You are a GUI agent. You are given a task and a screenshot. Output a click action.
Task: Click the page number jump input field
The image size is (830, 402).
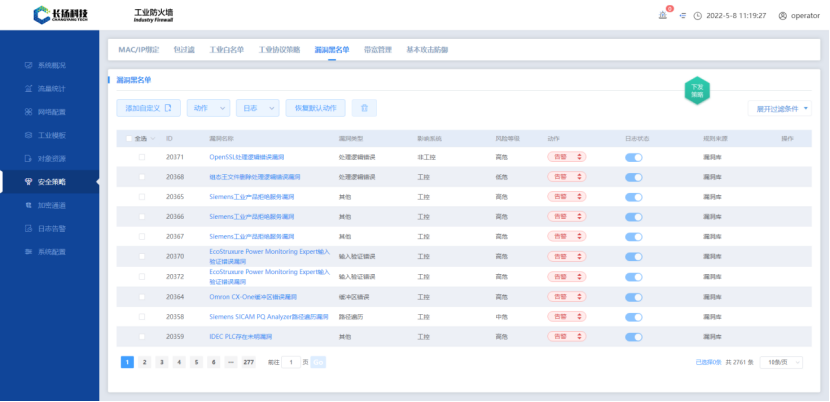coord(290,362)
